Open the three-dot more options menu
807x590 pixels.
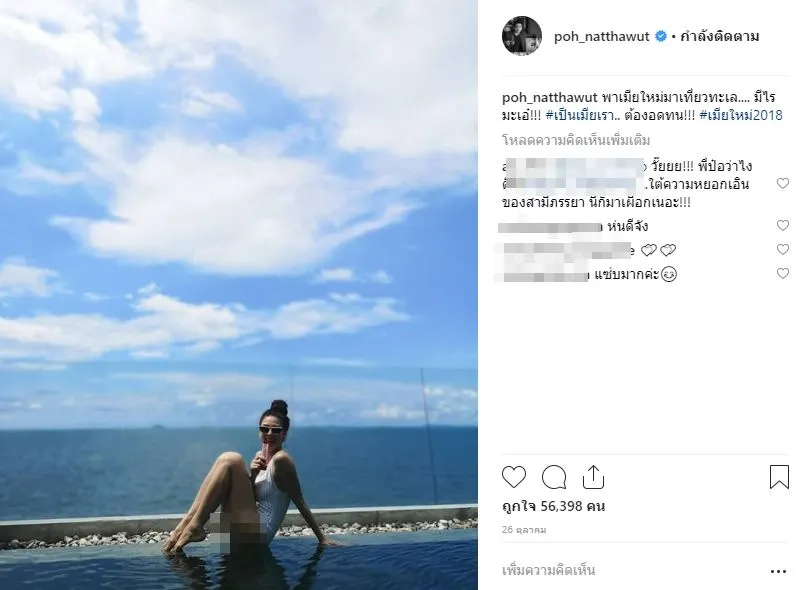pyautogui.click(x=778, y=571)
